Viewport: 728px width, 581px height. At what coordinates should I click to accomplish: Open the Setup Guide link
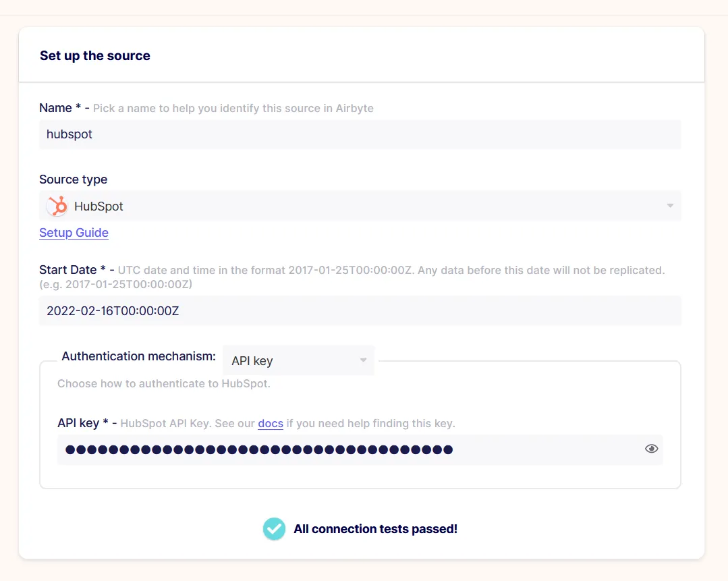click(x=74, y=233)
